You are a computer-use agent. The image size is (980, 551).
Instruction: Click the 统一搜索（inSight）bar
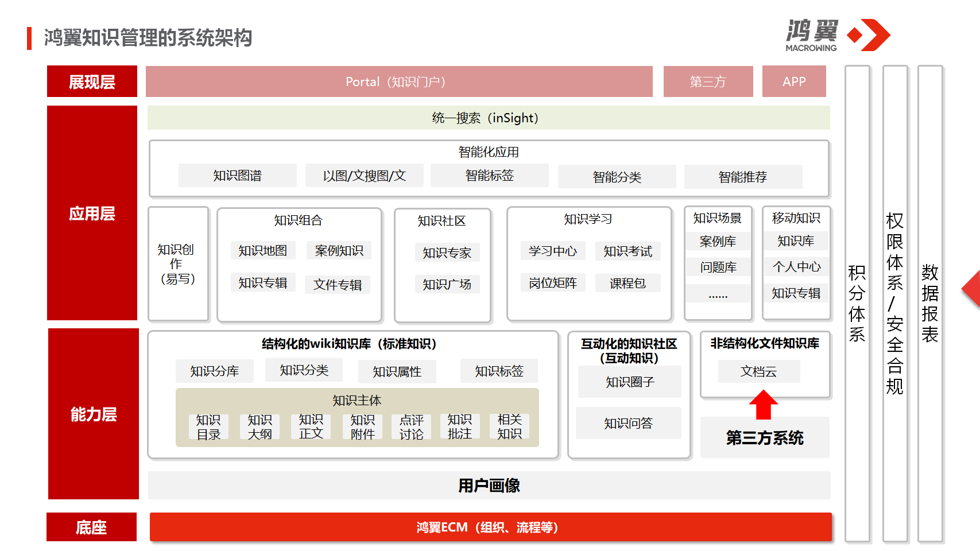pos(488,118)
